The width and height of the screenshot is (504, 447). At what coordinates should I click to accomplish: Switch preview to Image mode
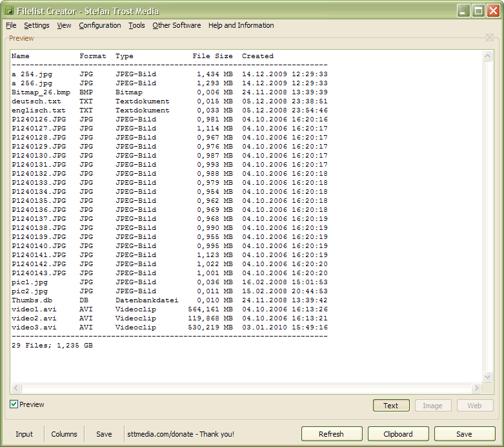[x=433, y=406]
